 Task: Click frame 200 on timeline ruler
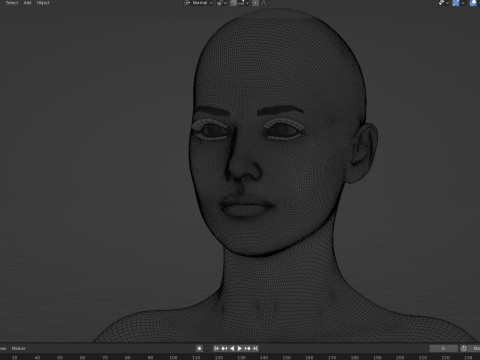[400, 357]
